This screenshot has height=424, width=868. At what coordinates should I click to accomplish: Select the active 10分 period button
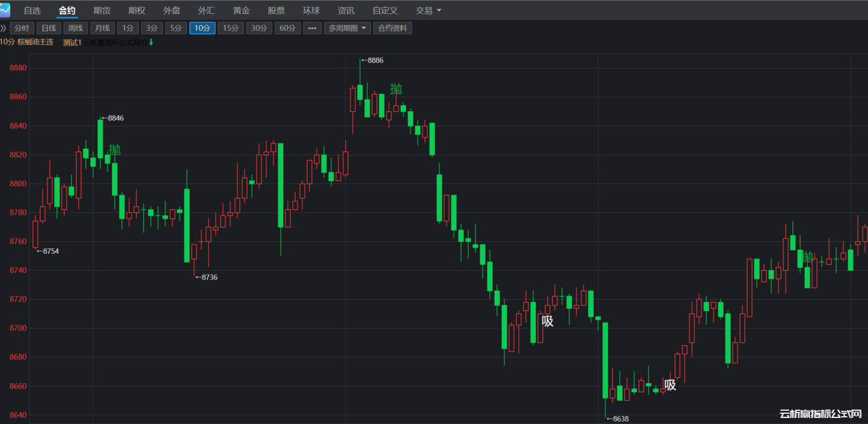coord(203,28)
